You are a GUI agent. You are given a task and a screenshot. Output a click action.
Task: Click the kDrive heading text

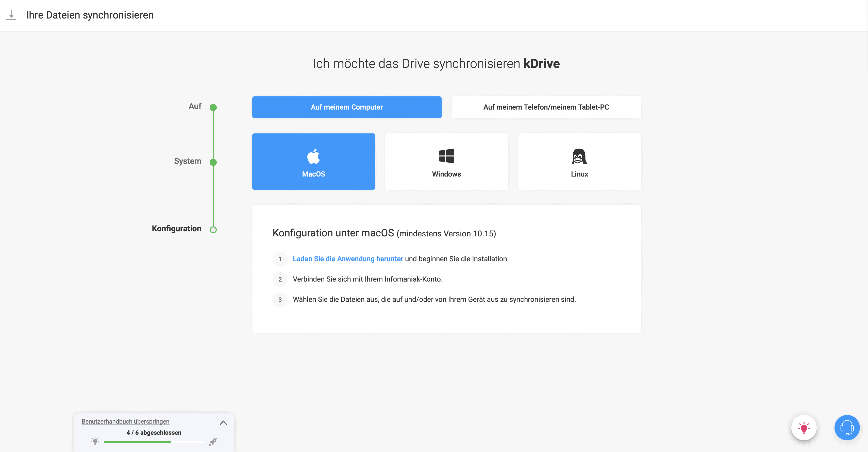pos(542,64)
